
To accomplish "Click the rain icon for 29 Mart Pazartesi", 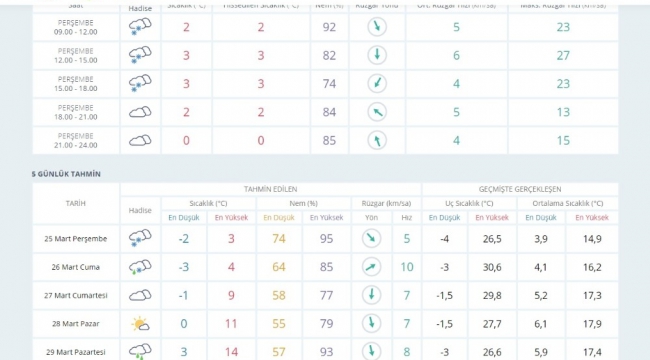I will coord(140,351).
